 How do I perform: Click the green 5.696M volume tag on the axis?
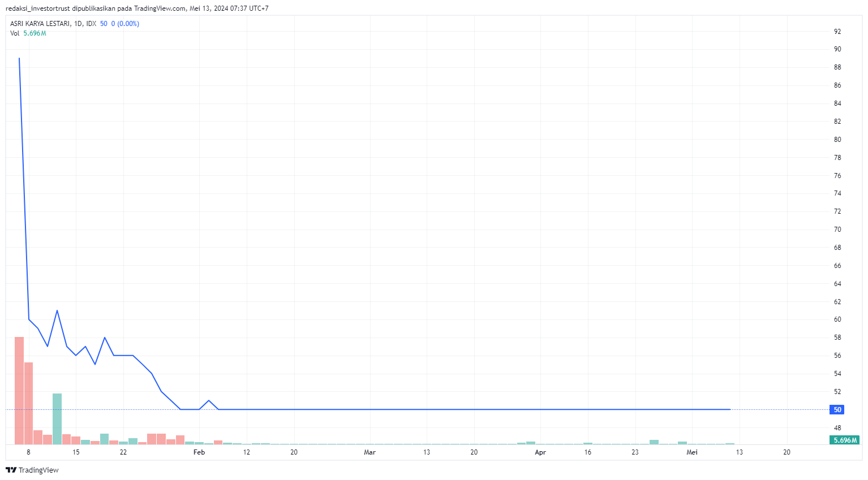point(845,440)
